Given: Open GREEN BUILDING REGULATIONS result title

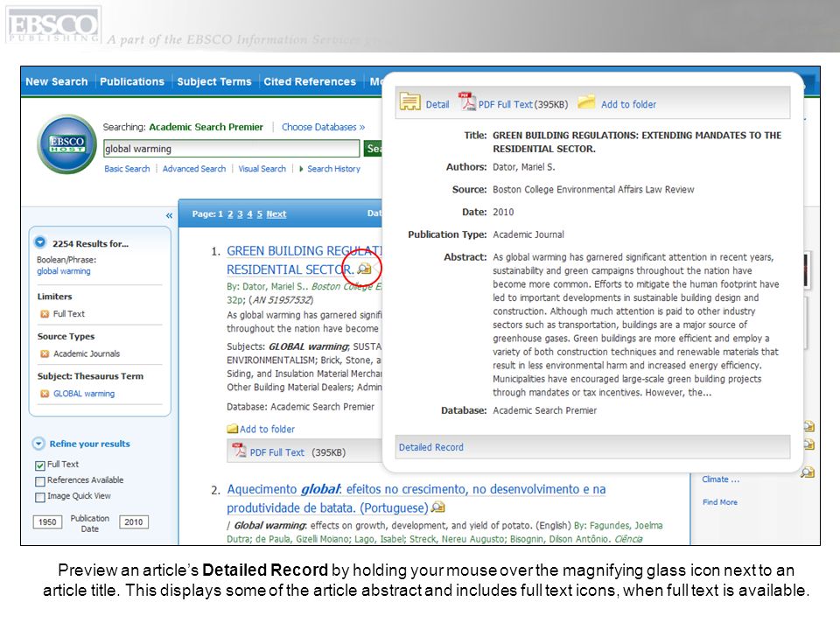Looking at the screenshot, I should [304, 260].
